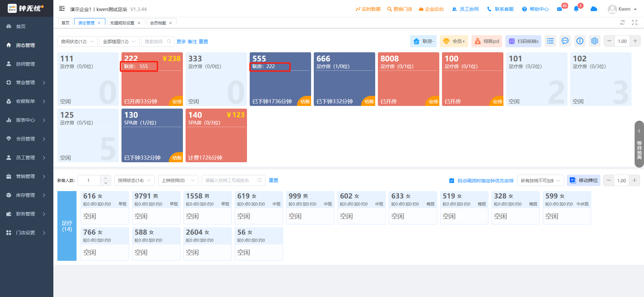Click 重置 link beside room search

(203, 42)
